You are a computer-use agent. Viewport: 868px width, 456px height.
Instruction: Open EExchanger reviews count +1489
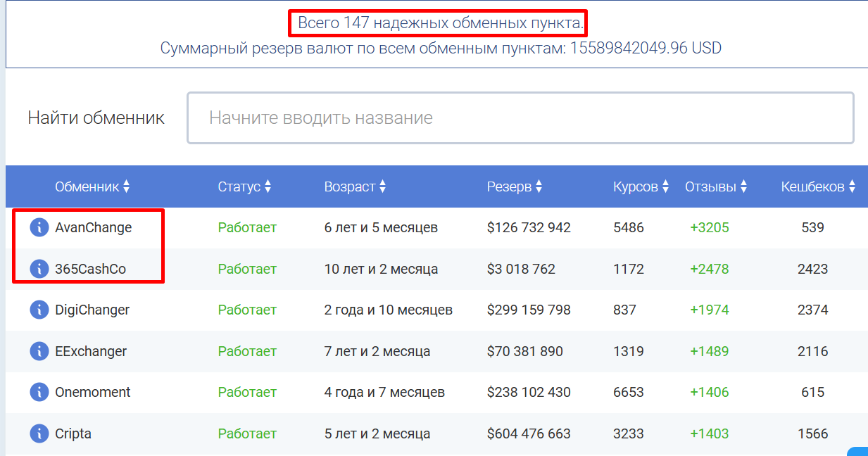710,351
